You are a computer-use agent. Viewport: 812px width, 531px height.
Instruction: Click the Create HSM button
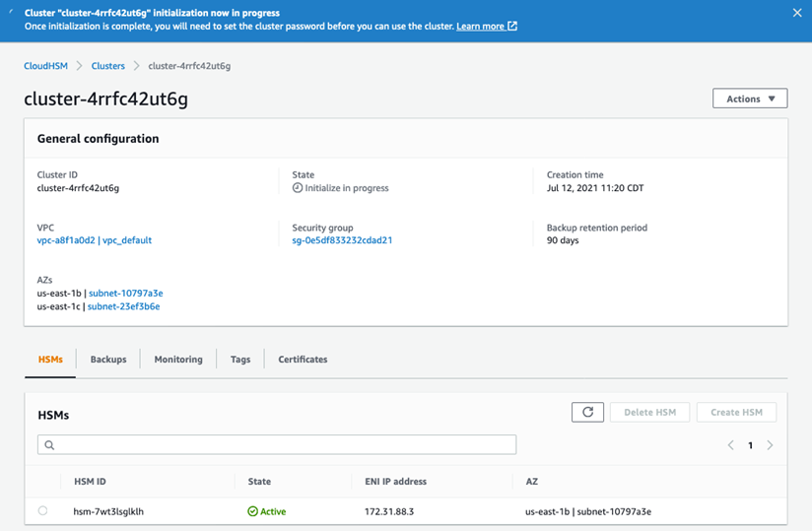click(x=736, y=412)
